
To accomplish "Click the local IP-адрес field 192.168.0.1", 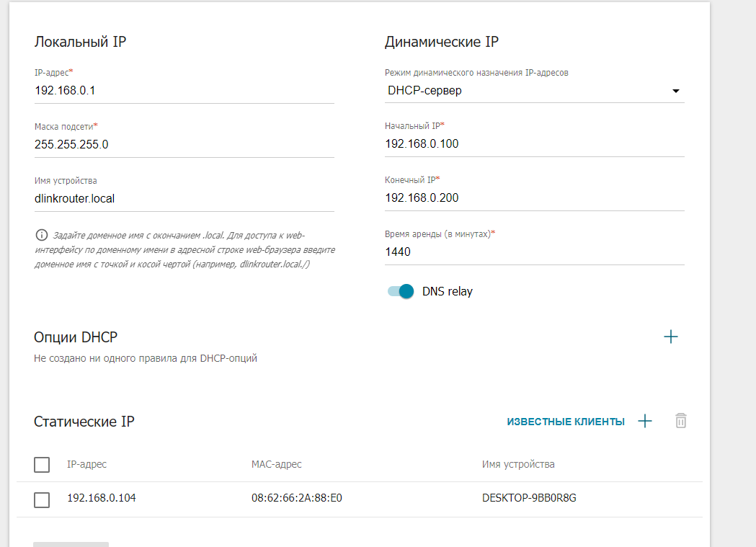I will coord(184,91).
